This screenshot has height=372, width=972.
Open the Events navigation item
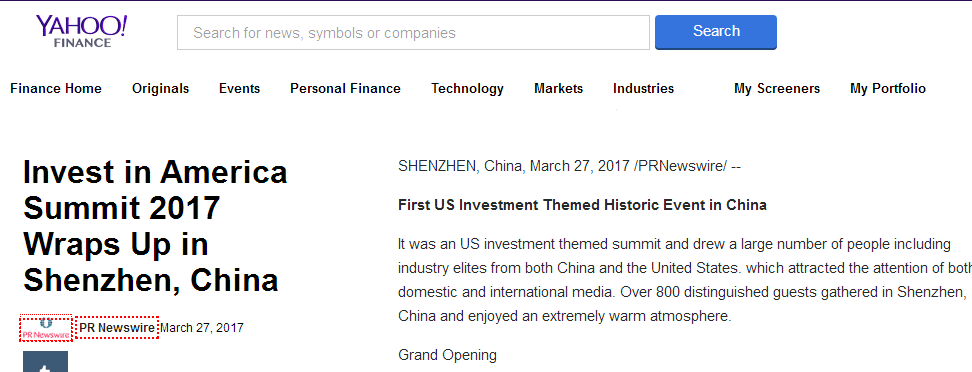pos(239,89)
